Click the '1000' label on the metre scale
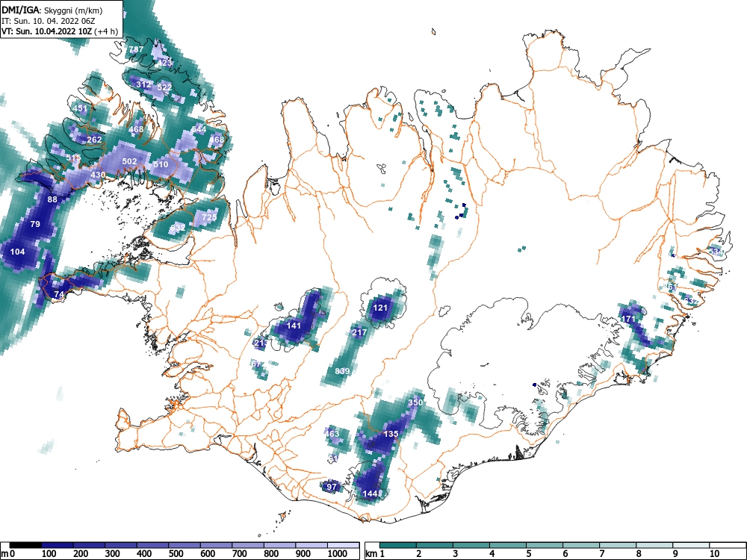The image size is (747, 560). click(x=338, y=553)
